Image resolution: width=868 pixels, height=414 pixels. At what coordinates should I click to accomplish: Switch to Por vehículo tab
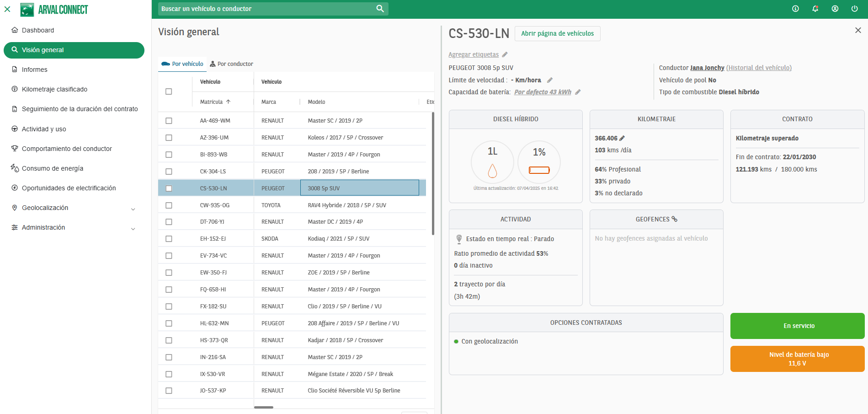[182, 64]
